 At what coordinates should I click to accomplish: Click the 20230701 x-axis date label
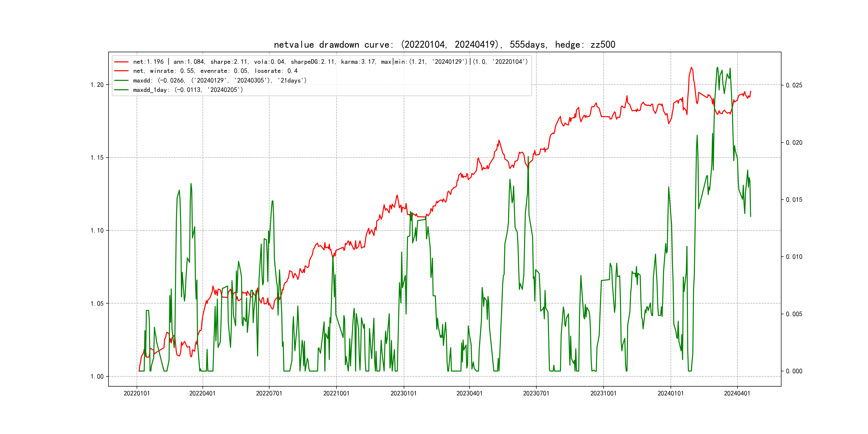pos(536,394)
